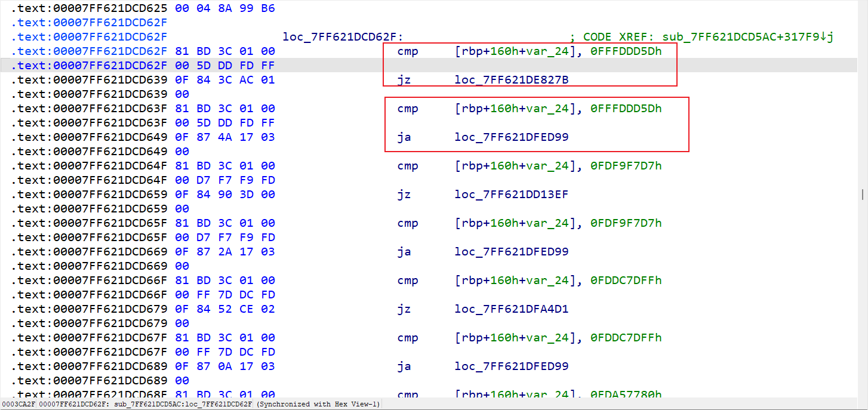
Task: Select the constant 0FDF9F7D7h before jz loc_7FF621DD13EF
Action: 626,166
